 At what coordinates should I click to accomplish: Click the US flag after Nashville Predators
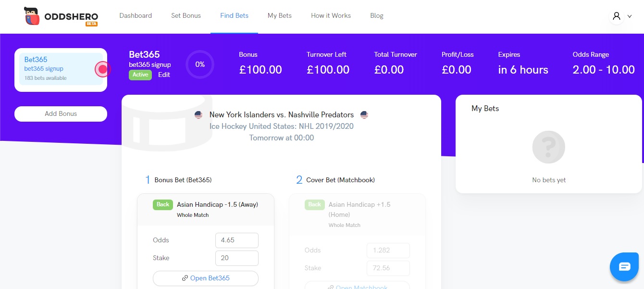[364, 114]
